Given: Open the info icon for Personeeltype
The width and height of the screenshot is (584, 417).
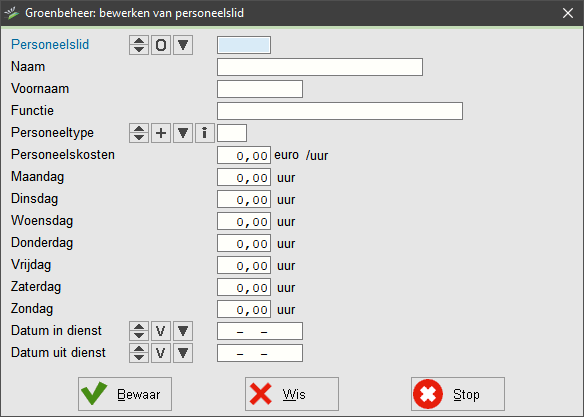Looking at the screenshot, I should click(x=204, y=133).
